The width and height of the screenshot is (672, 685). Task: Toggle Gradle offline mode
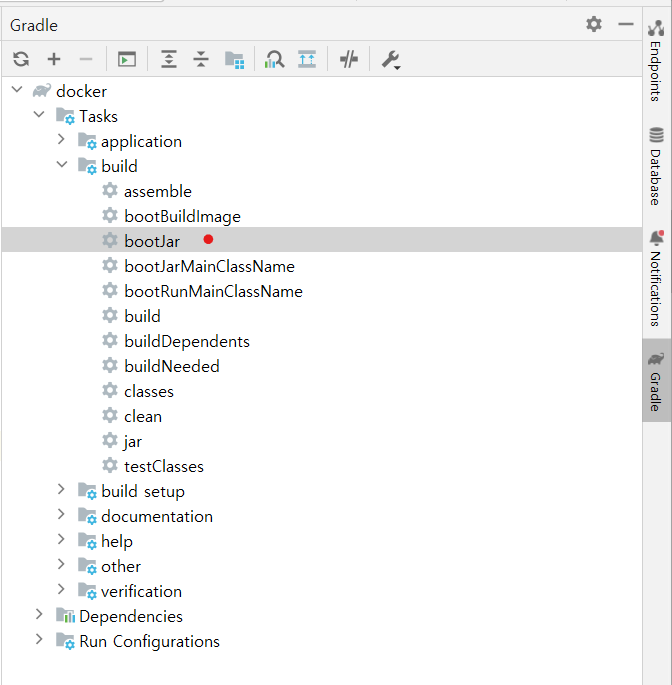tap(349, 59)
